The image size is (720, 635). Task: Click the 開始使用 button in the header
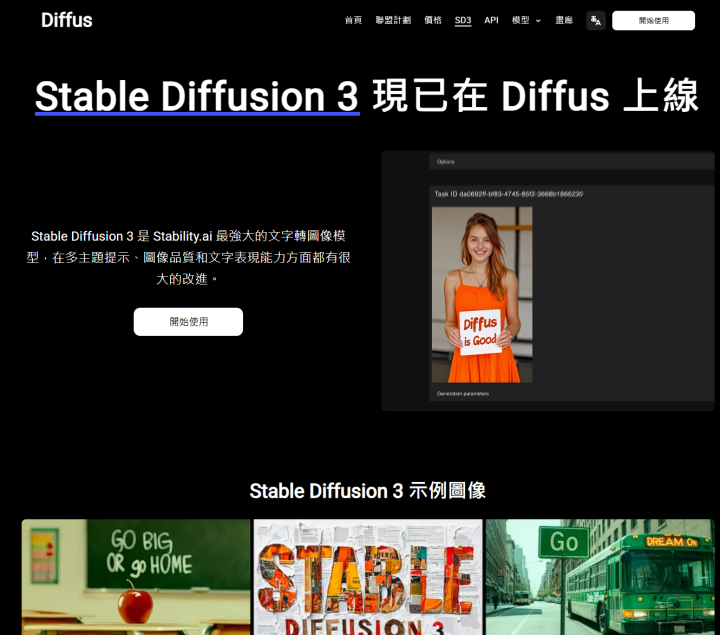[x=653, y=20]
